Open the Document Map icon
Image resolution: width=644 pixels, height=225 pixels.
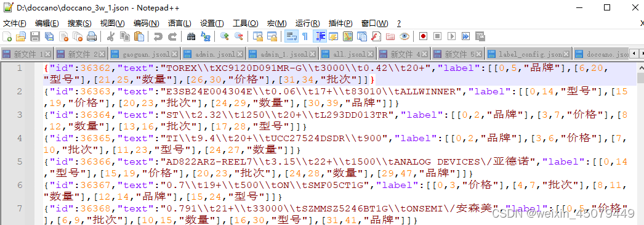[x=347, y=36]
